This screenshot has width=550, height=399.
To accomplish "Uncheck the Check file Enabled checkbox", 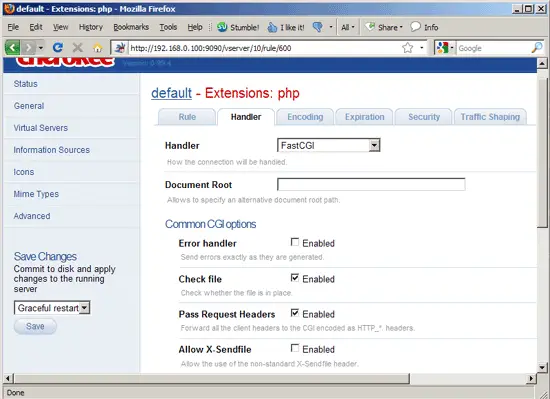I will coord(295,278).
